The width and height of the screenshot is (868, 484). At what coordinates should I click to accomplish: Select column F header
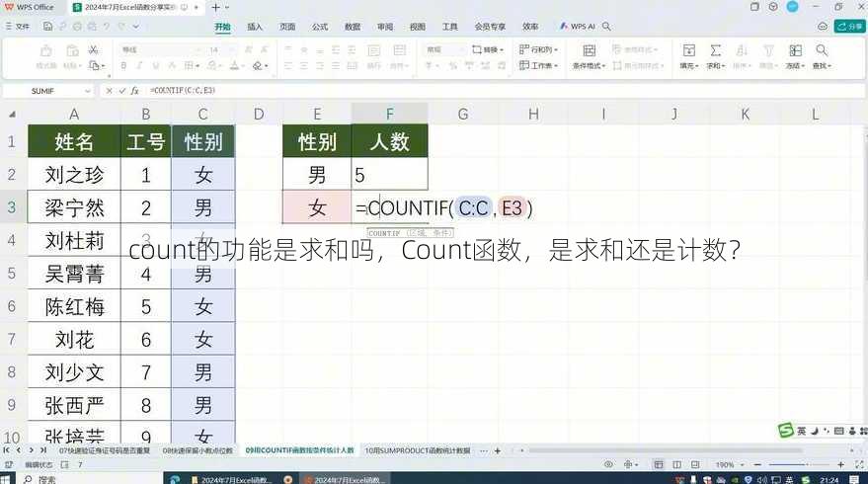coord(389,114)
